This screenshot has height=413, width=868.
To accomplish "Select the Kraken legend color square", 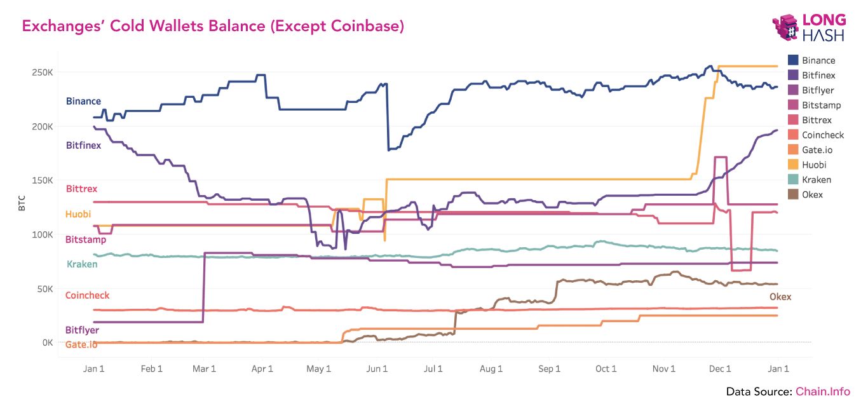I will 793,180.
